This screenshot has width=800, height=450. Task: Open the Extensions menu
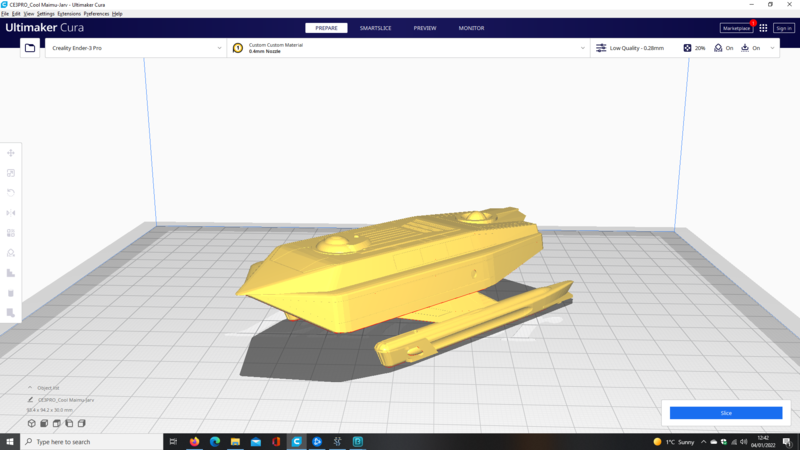(x=69, y=14)
